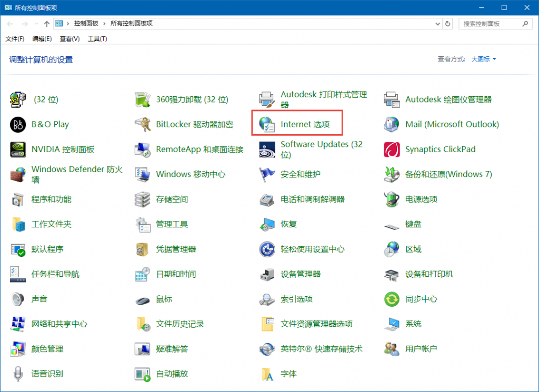Click the refresh button next to address bar

coord(448,24)
